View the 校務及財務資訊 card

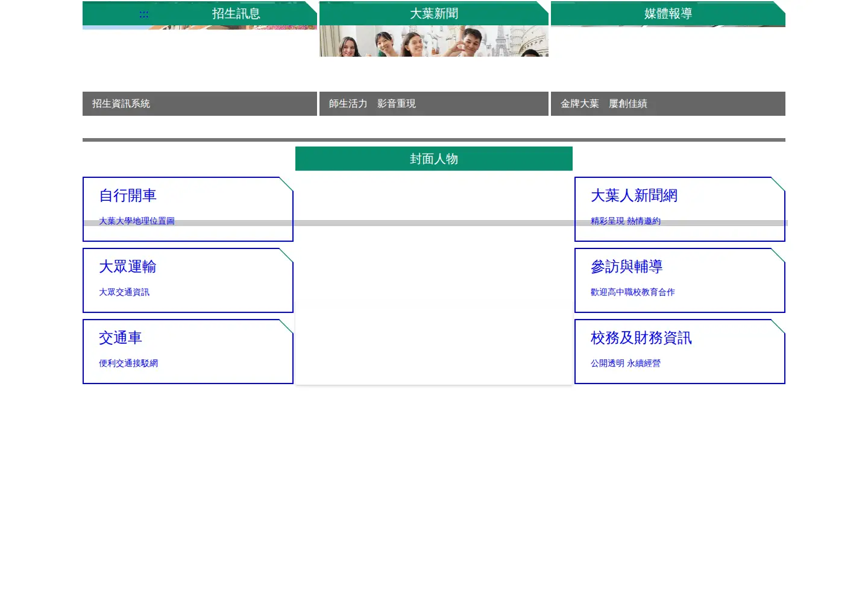(x=680, y=352)
